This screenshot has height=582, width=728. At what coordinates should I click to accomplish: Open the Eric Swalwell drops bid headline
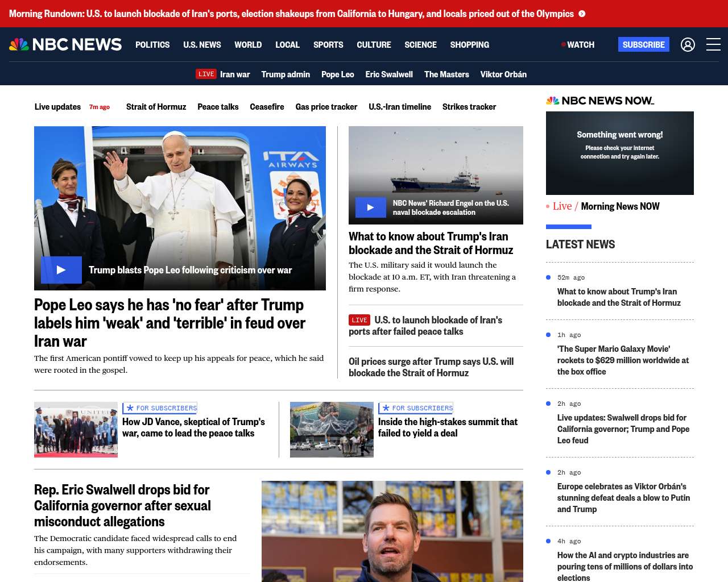(122, 506)
